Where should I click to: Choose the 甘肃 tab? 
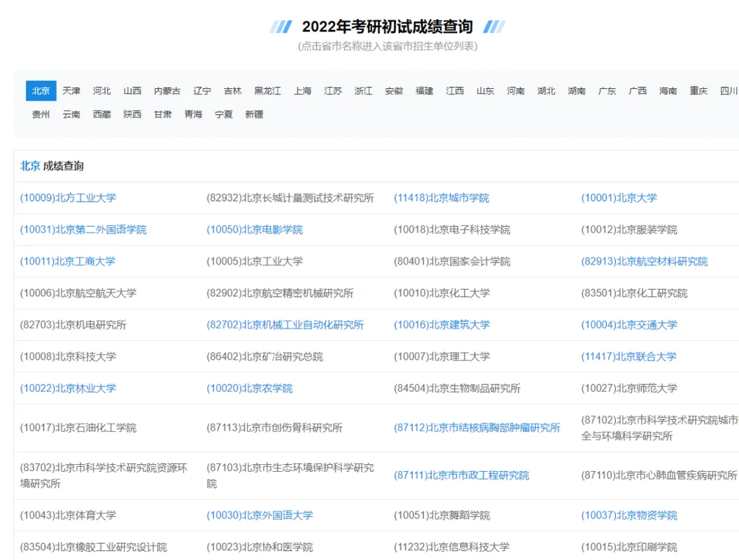[162, 114]
